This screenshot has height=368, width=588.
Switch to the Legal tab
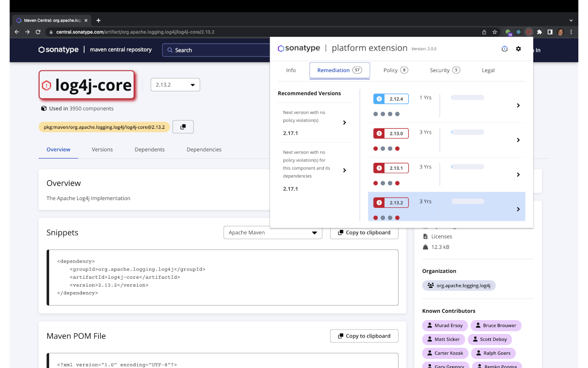488,70
